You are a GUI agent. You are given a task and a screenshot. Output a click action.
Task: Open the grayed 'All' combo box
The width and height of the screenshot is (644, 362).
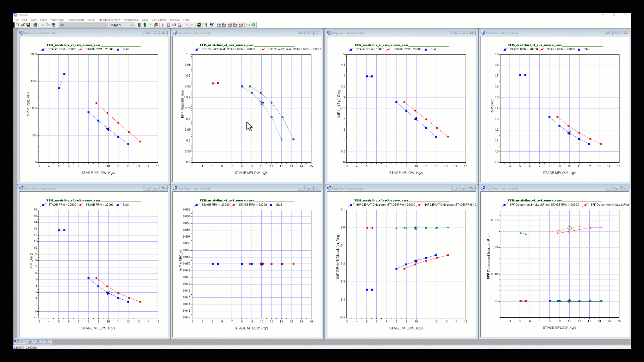point(83,25)
